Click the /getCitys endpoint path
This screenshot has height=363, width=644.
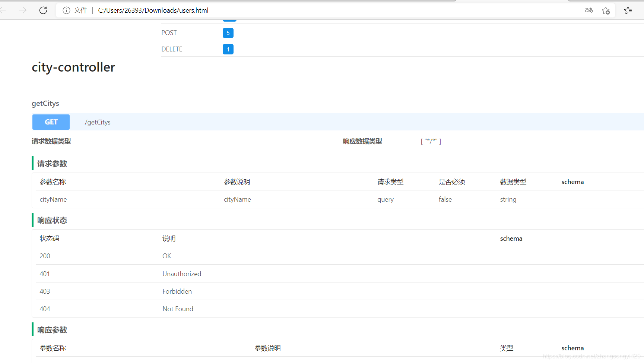tap(98, 122)
